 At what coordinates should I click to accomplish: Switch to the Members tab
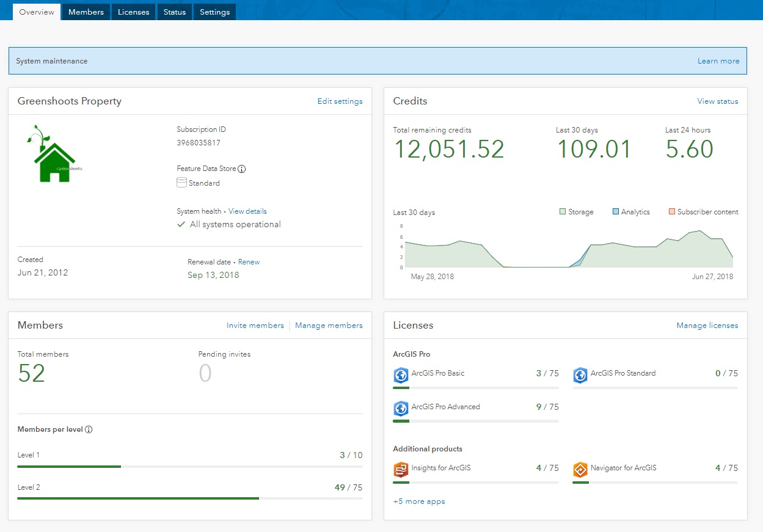point(86,11)
